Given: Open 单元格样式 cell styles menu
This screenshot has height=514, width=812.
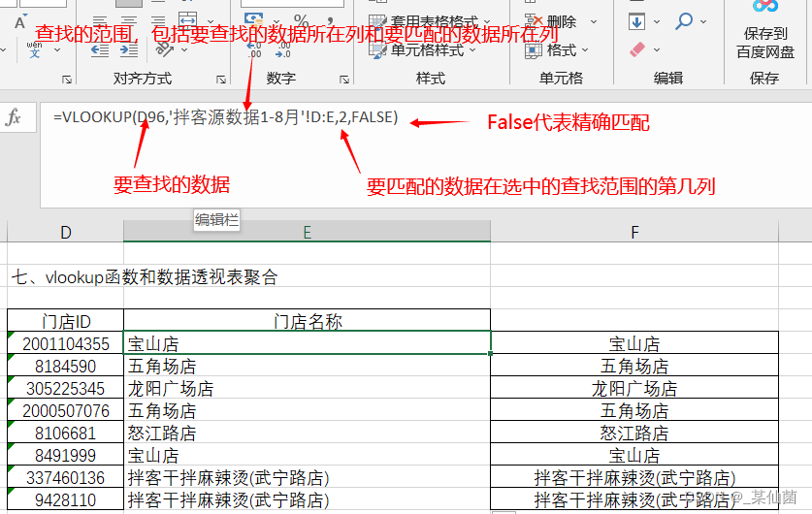Looking at the screenshot, I should pyautogui.click(x=422, y=50).
